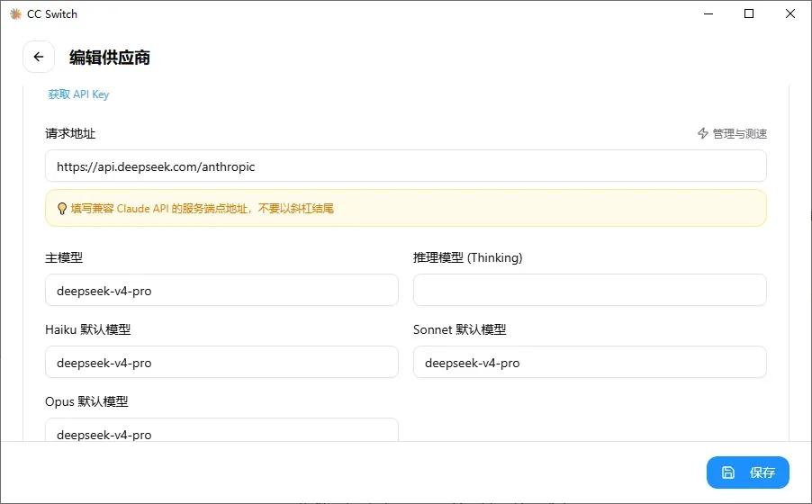Minimize the CC Switch window

tap(708, 14)
